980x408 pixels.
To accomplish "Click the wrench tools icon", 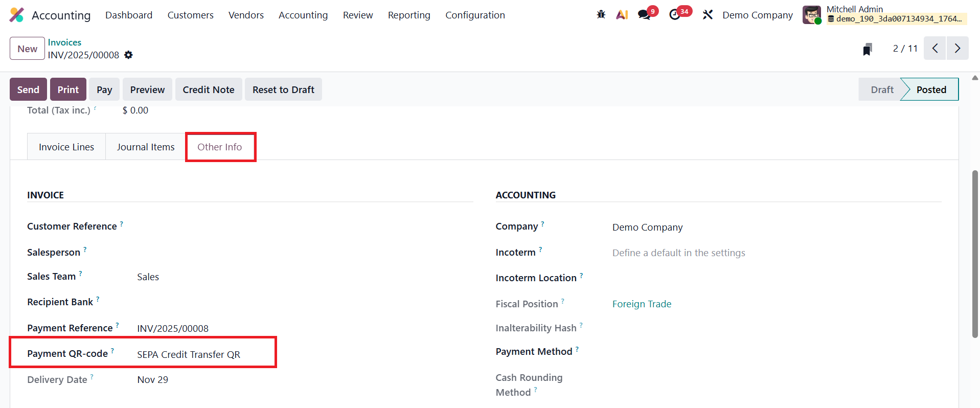I will point(708,15).
